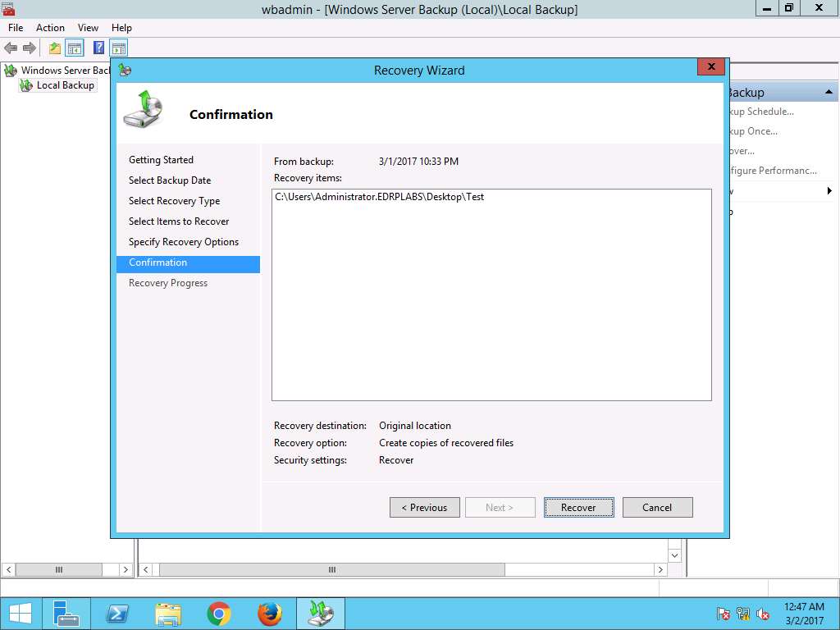Open the View menu
Viewport: 840px width, 630px height.
click(x=88, y=28)
